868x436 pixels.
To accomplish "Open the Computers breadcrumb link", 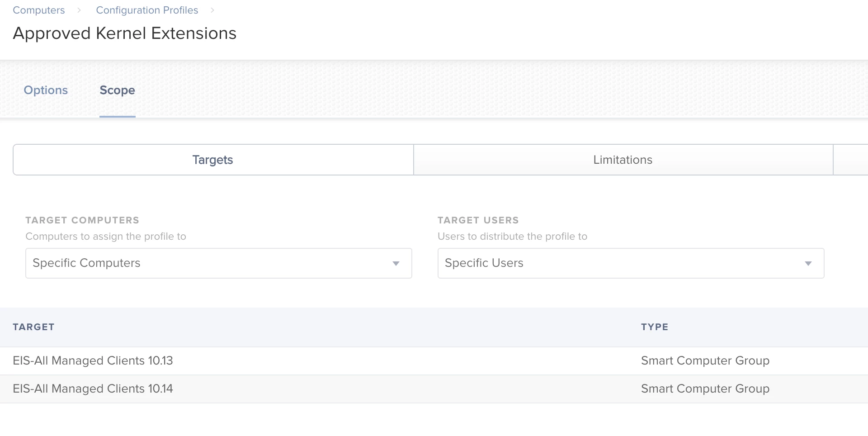I will (x=39, y=10).
